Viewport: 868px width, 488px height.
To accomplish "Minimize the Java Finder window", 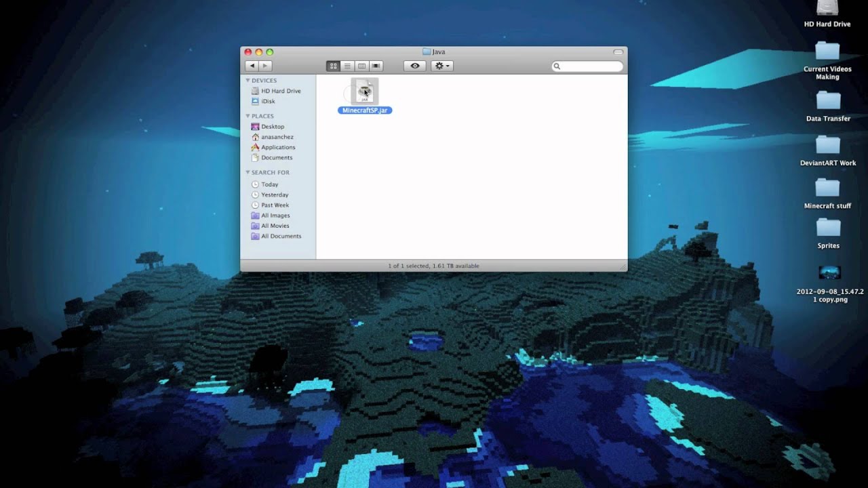I will click(x=259, y=52).
